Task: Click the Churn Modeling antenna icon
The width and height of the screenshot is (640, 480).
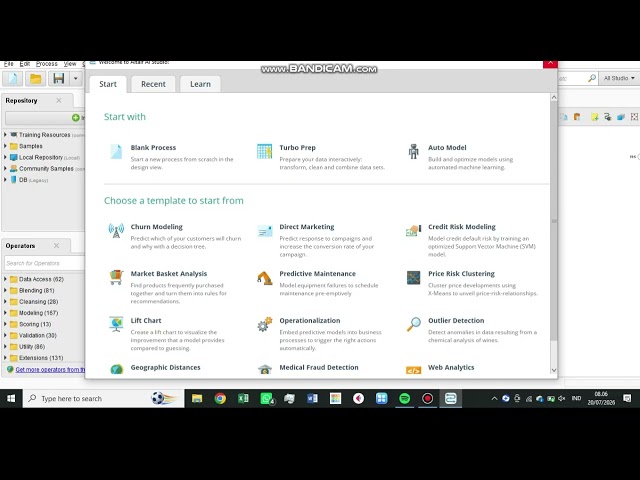Action: coord(116,231)
